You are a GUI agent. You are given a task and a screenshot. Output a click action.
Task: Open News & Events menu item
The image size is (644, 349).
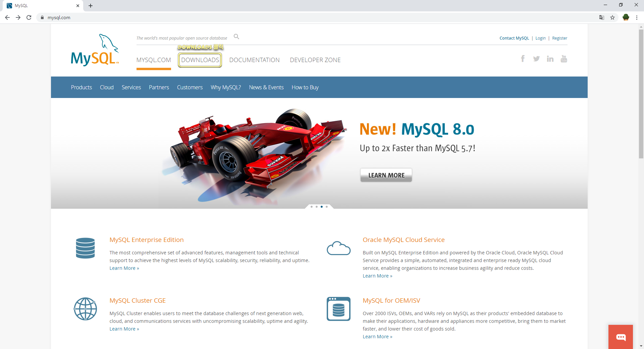pos(266,87)
